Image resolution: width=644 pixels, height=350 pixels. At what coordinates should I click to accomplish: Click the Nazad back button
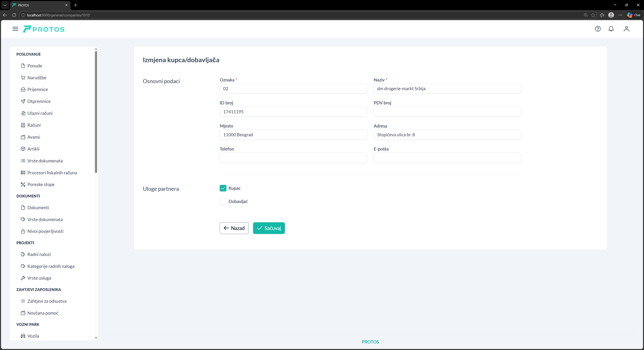pos(234,228)
